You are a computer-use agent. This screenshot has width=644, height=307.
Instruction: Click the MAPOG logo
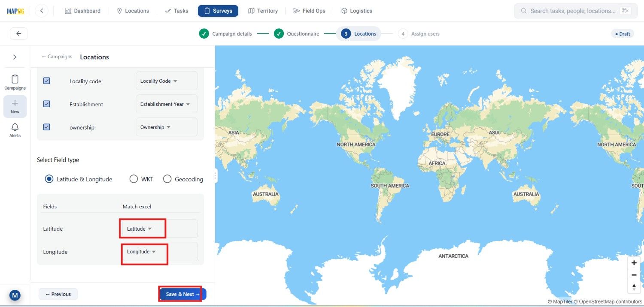pyautogui.click(x=15, y=11)
